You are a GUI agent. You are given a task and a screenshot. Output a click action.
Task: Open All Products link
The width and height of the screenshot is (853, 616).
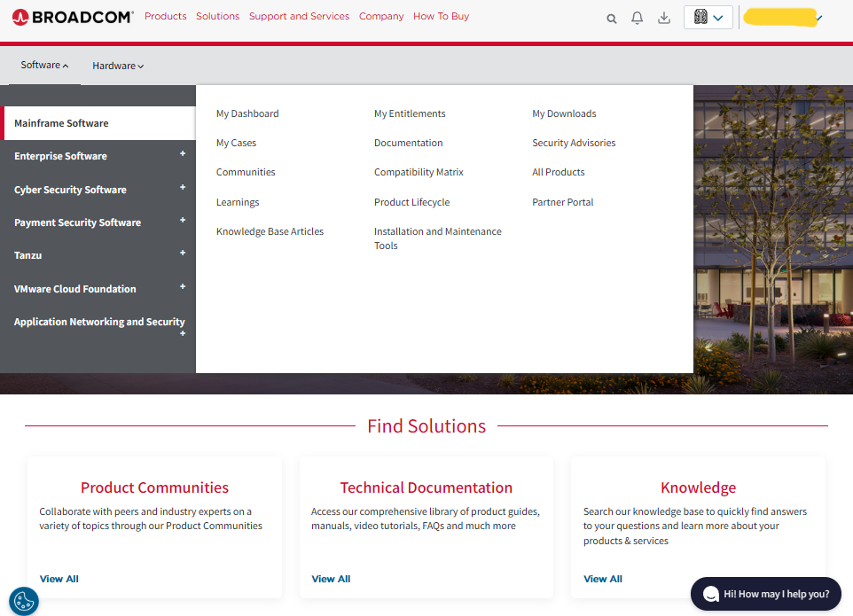pyautogui.click(x=558, y=172)
